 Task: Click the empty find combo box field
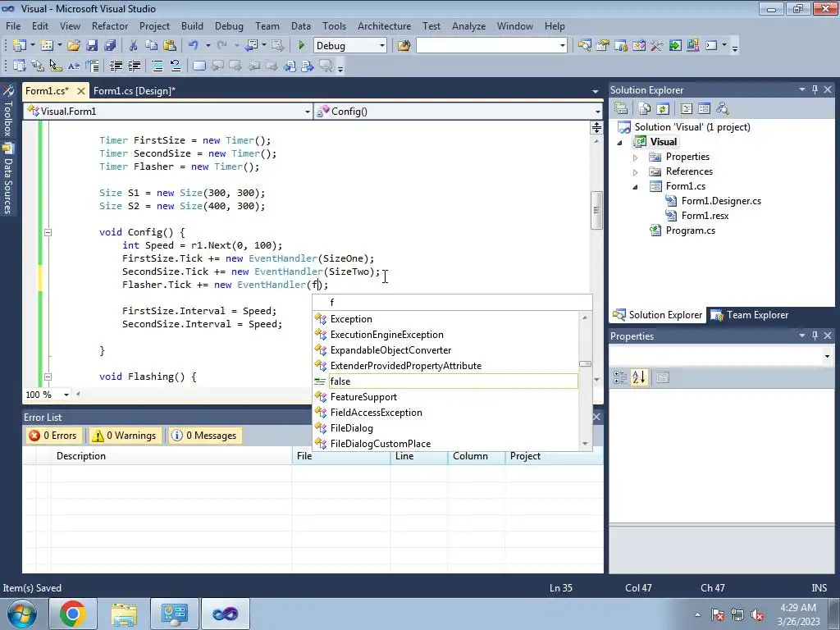coord(487,46)
